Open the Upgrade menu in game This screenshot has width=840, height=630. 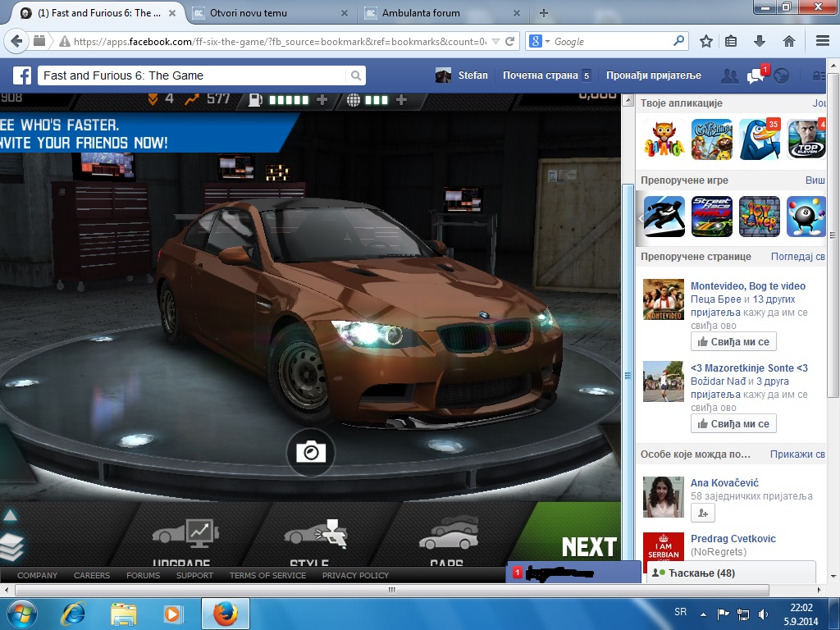click(185, 541)
